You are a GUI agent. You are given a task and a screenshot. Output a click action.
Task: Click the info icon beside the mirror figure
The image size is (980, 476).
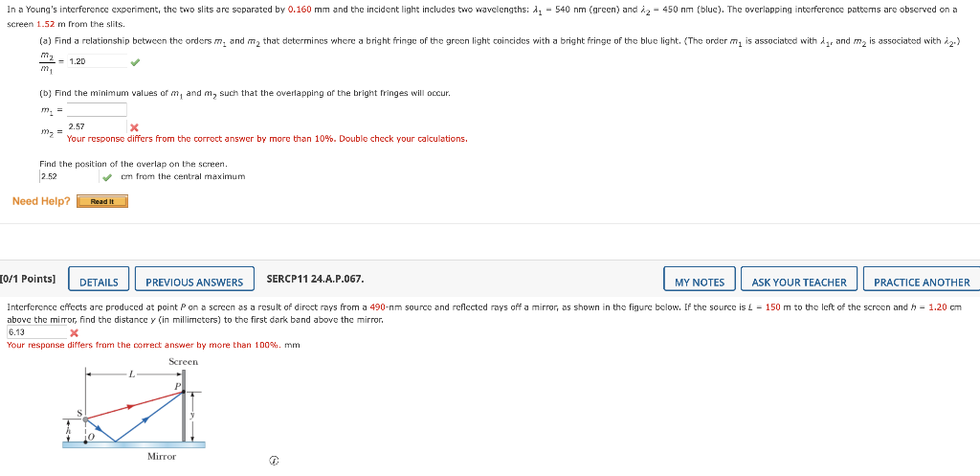[x=273, y=461]
